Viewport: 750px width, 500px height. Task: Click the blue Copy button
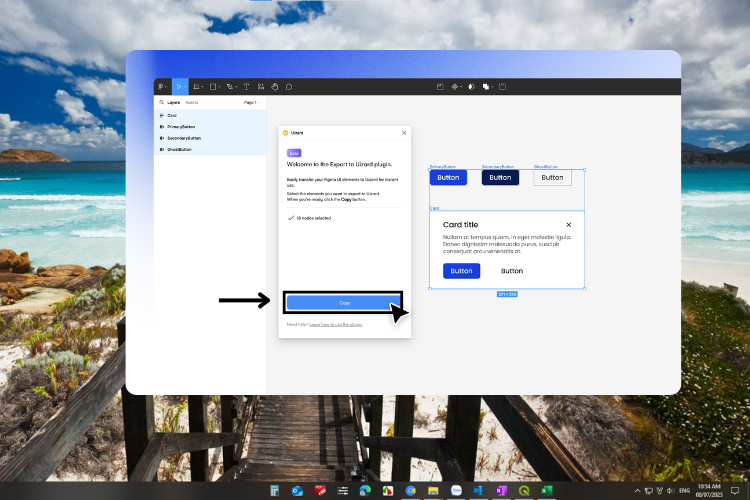click(x=344, y=303)
